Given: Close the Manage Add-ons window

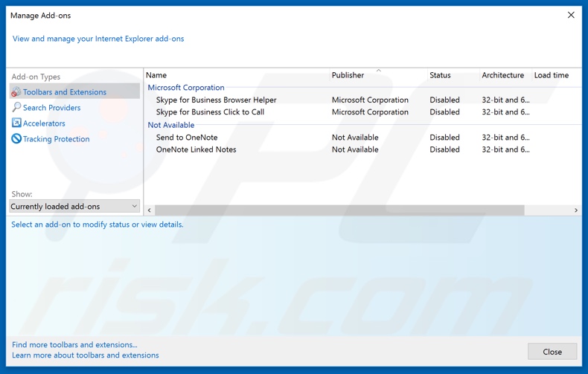Looking at the screenshot, I should pyautogui.click(x=571, y=15).
